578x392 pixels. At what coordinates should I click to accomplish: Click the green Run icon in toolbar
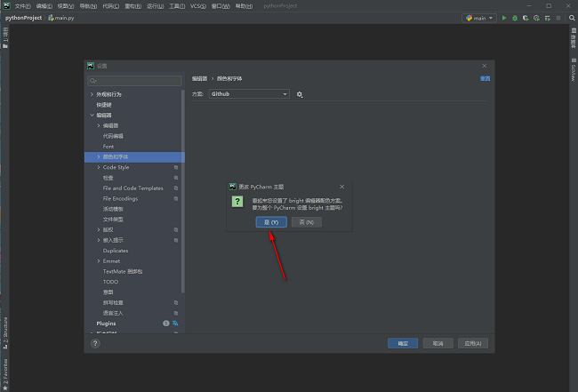tap(504, 18)
